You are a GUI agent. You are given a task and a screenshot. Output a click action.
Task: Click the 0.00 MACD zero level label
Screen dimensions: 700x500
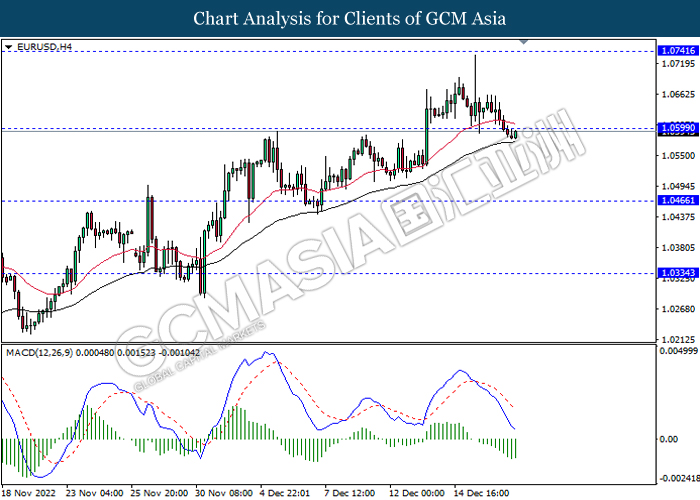(669, 439)
